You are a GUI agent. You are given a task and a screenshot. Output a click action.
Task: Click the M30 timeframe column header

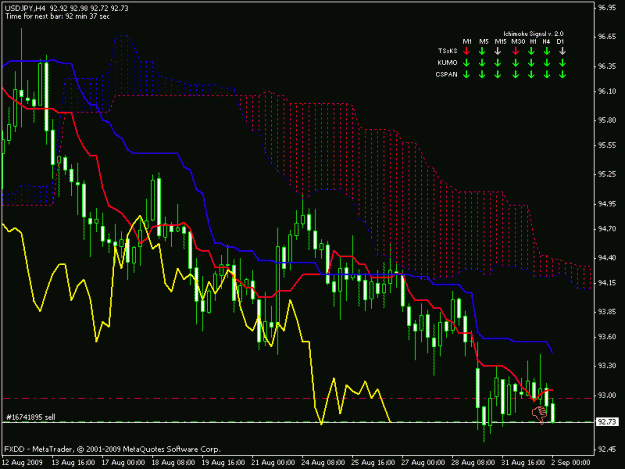point(518,41)
